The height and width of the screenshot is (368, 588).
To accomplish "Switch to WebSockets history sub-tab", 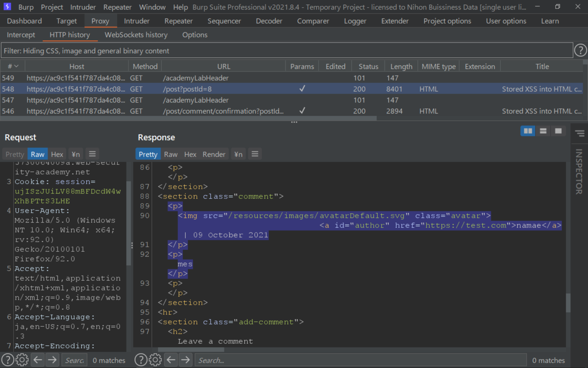I will pos(136,35).
